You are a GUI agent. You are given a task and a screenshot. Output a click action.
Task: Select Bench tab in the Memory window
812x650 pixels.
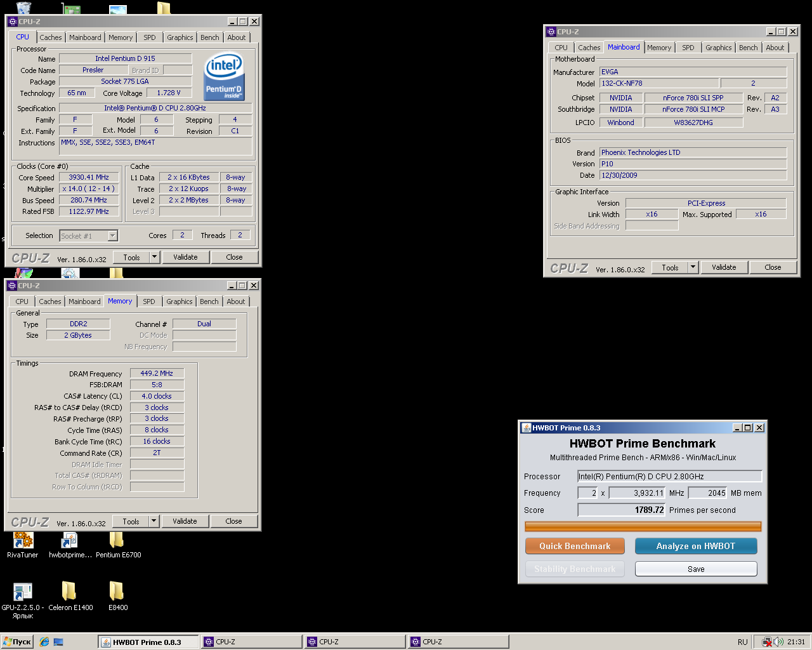coord(209,302)
